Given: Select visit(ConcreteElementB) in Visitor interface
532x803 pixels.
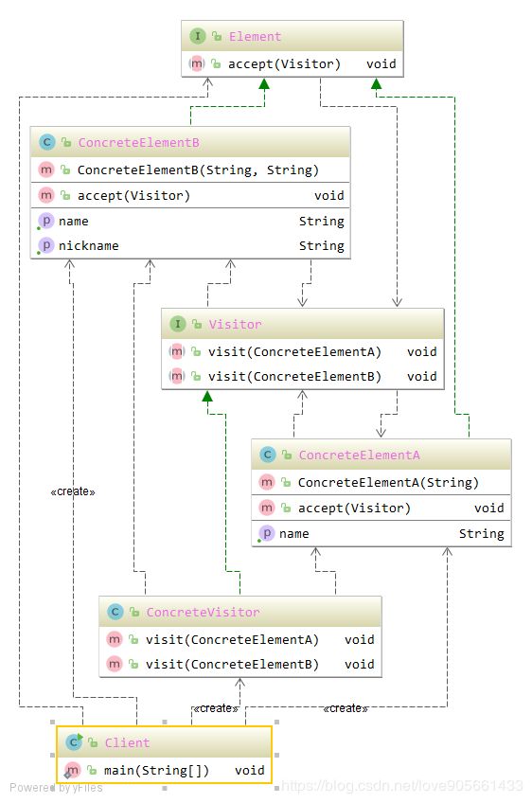Looking at the screenshot, I should click(x=303, y=377).
